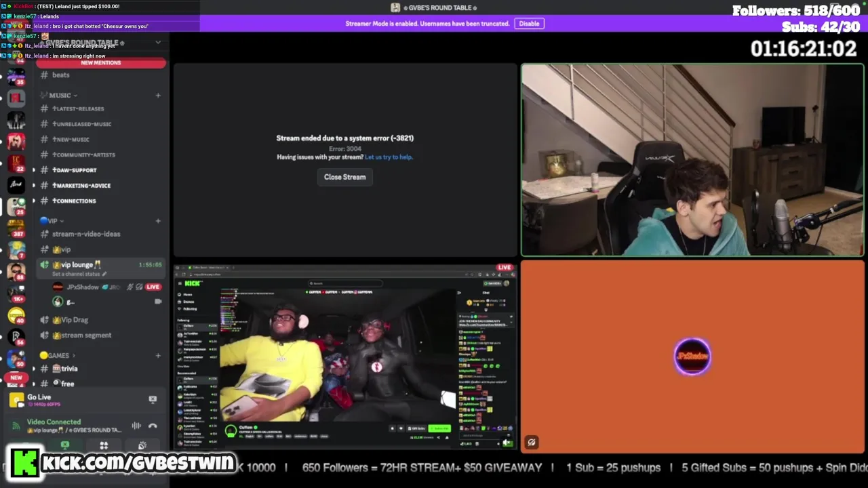Click Gift Subs button in Kick stream

coord(416,428)
